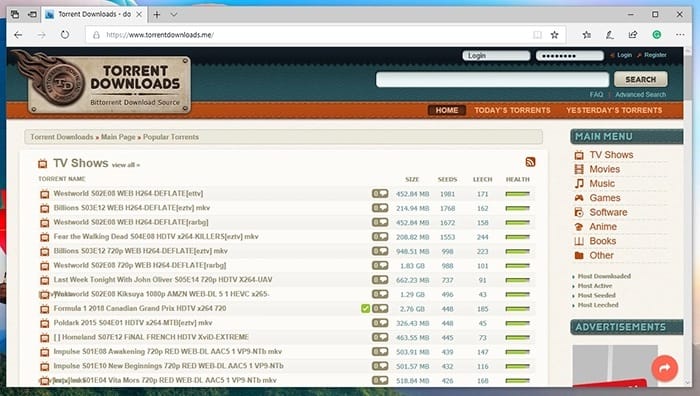Screen dimensions: 700x396
Task: Open YESTERDAY'S TORRENTS tab
Action: 614,110
